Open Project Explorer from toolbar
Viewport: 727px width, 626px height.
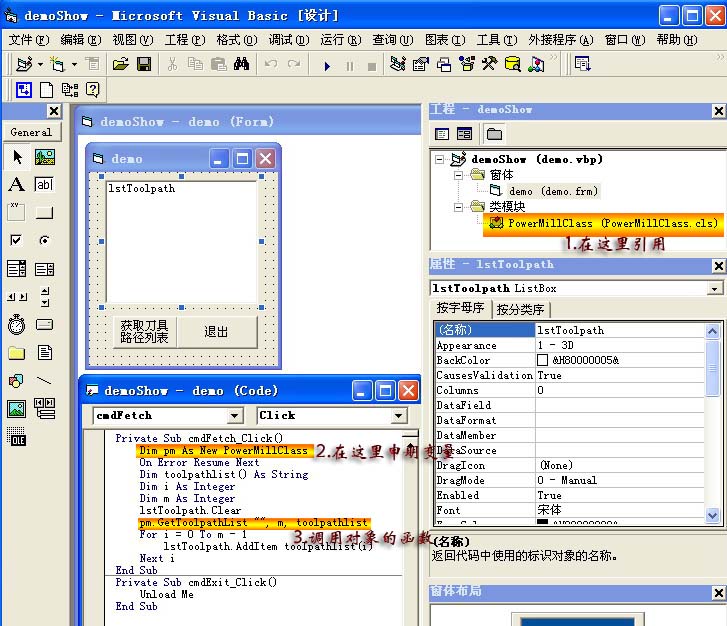(x=397, y=64)
